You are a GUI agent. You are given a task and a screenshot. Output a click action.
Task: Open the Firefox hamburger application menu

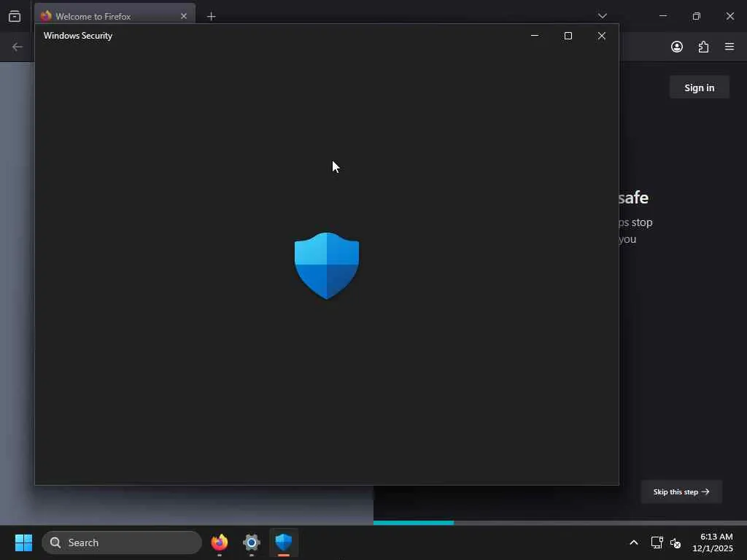click(x=729, y=47)
